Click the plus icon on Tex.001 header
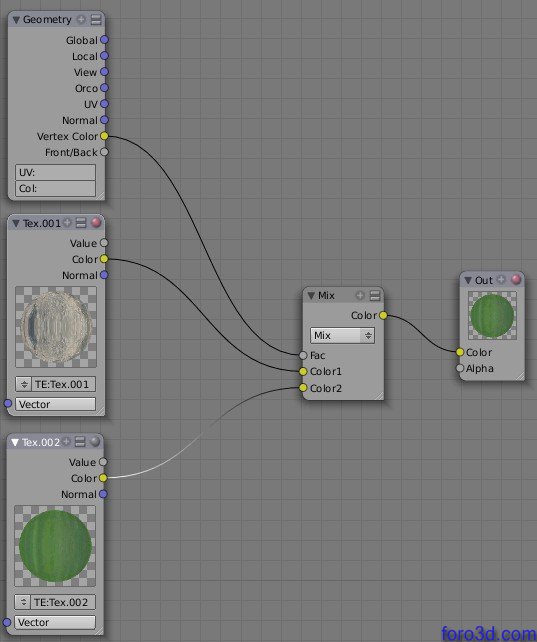 (x=67, y=223)
